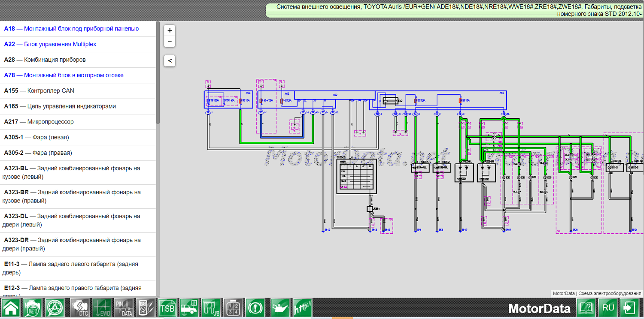This screenshot has height=319, width=644.
Task: Open the TSB bulletins icon
Action: point(167,308)
